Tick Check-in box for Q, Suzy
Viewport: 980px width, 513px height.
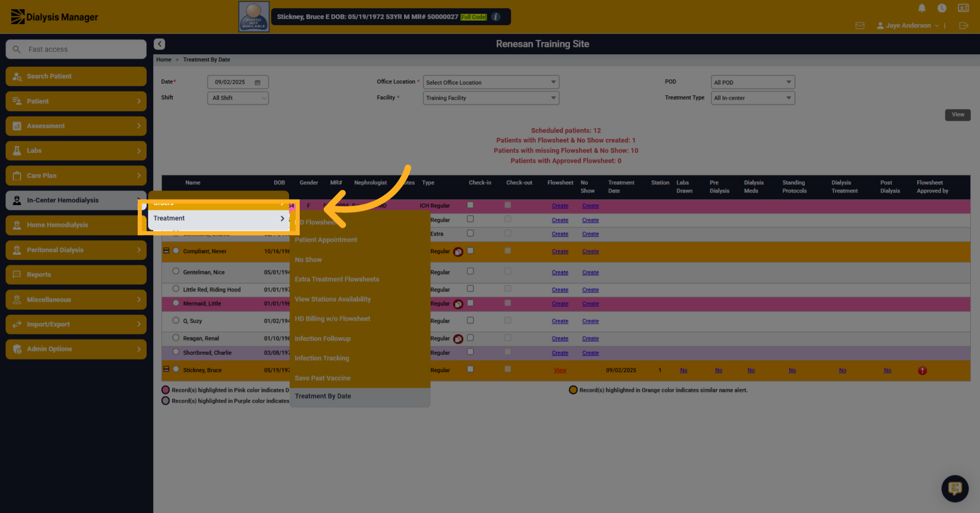pyautogui.click(x=470, y=320)
